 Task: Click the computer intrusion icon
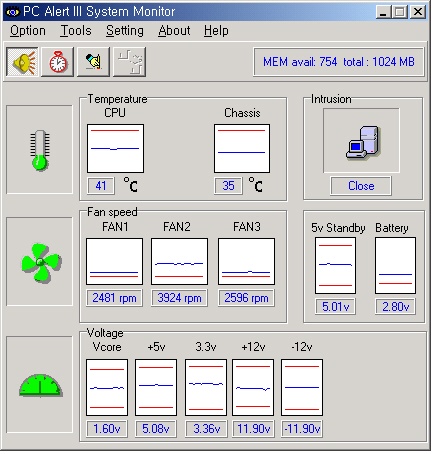[x=362, y=143]
